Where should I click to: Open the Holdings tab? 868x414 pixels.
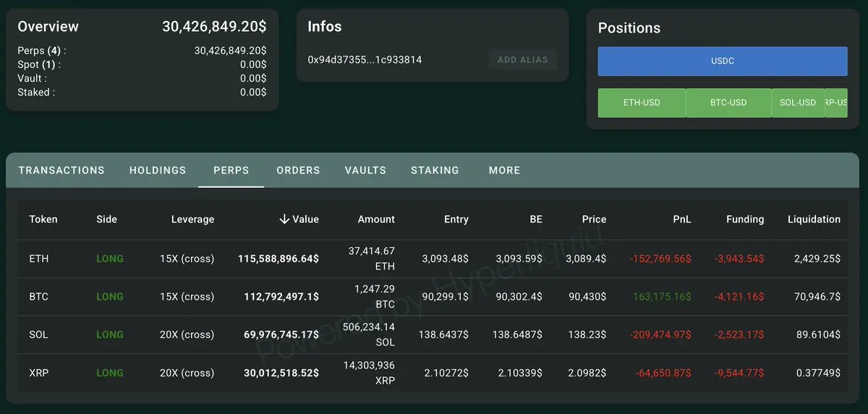coord(158,171)
